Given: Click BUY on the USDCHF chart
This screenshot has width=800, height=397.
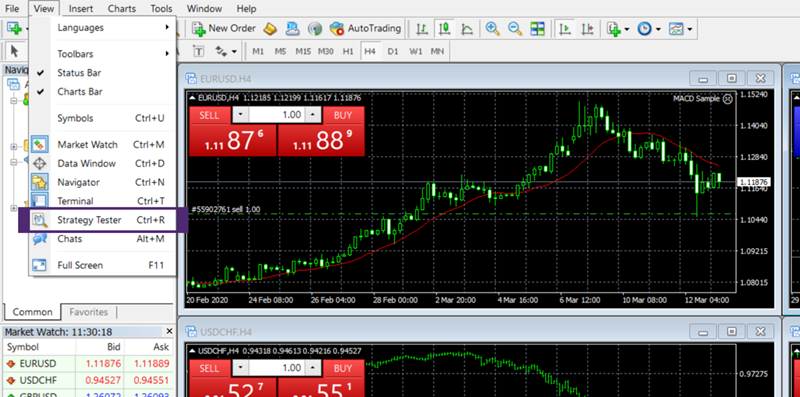Looking at the screenshot, I should [x=343, y=368].
